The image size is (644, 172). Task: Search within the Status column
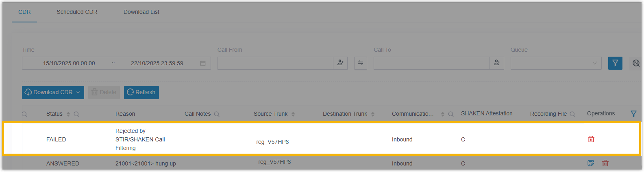[x=76, y=114]
